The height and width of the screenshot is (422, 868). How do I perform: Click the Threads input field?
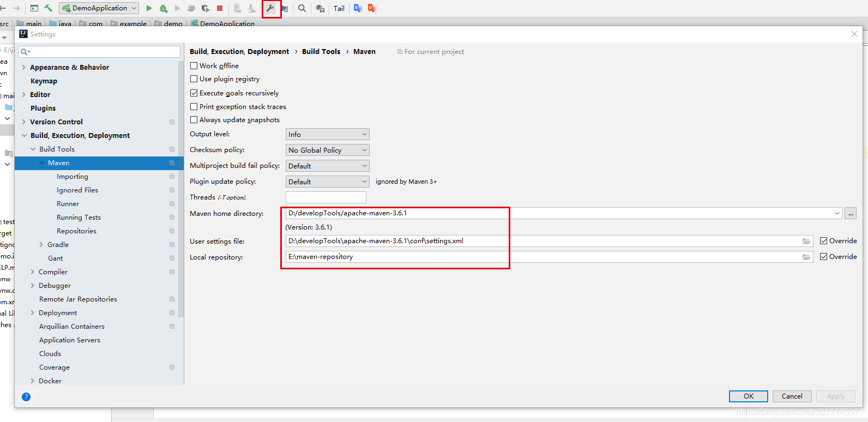click(326, 197)
